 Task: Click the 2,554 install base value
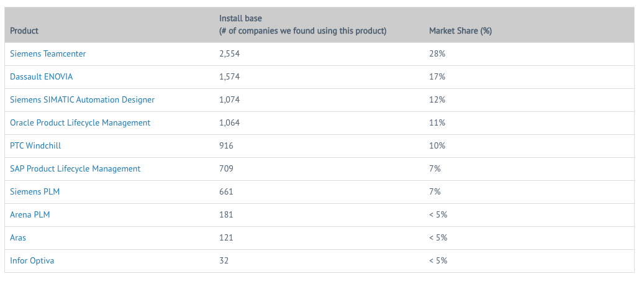click(x=230, y=54)
